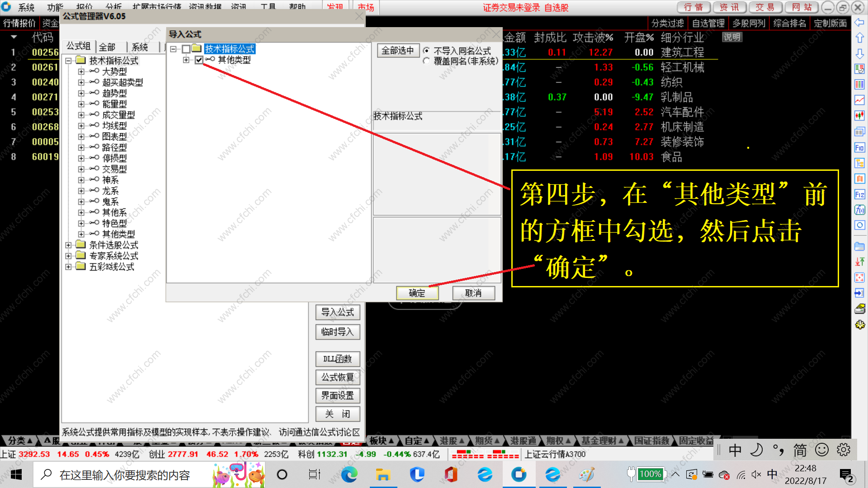Viewport: 868px width, 488px height.
Task: Open the f(x) formula icon in sidebar
Action: point(859,210)
